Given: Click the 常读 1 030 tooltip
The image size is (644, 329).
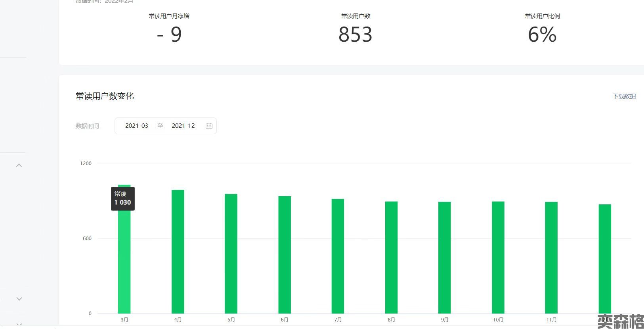Looking at the screenshot, I should [x=123, y=198].
